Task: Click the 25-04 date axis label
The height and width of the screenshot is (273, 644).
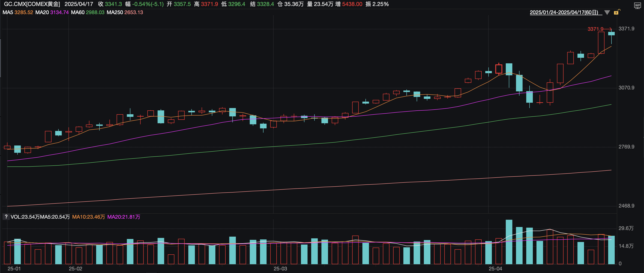Action: [x=495, y=269]
